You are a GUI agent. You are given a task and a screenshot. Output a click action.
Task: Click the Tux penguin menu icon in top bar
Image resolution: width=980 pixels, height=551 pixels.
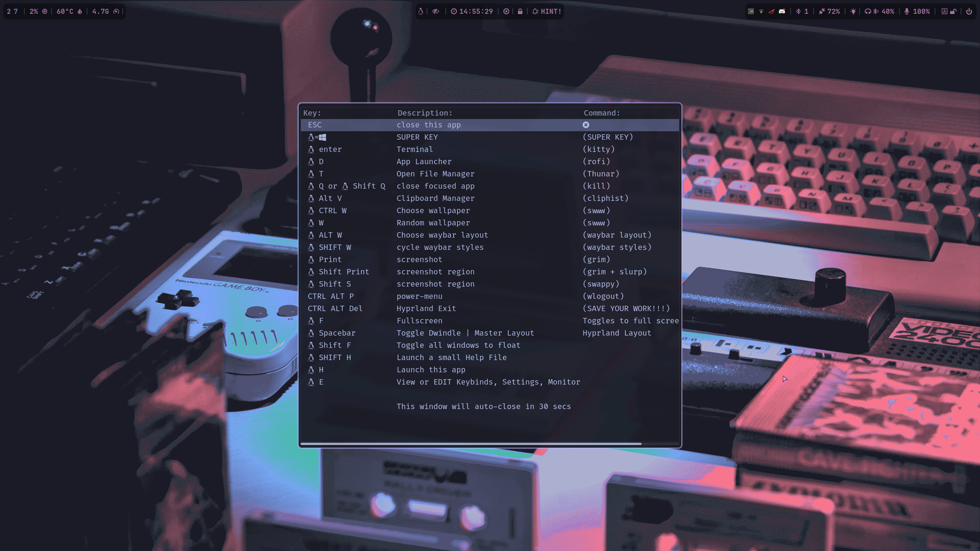point(421,11)
